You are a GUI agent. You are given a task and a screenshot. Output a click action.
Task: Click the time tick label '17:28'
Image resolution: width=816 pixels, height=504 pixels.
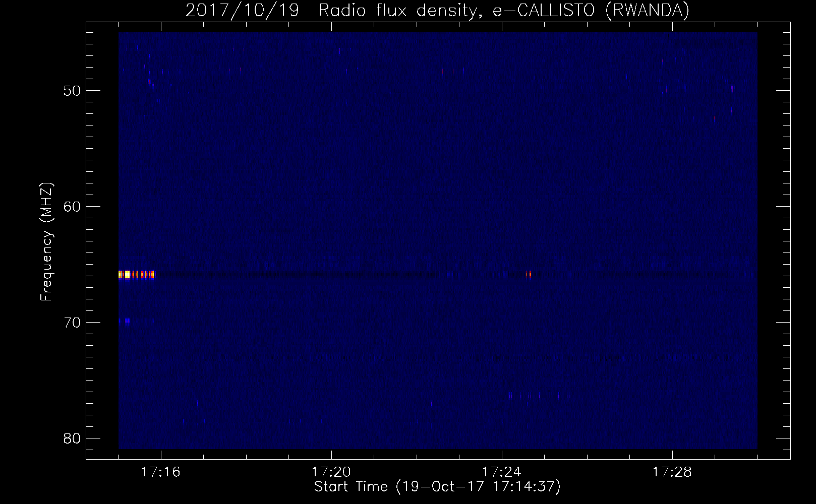tap(672, 472)
